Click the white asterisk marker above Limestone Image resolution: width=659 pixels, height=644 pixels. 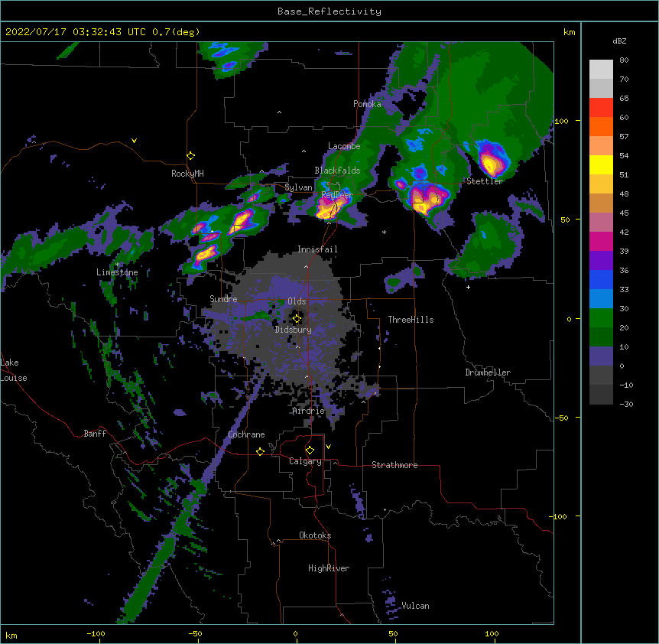pyautogui.click(x=117, y=265)
